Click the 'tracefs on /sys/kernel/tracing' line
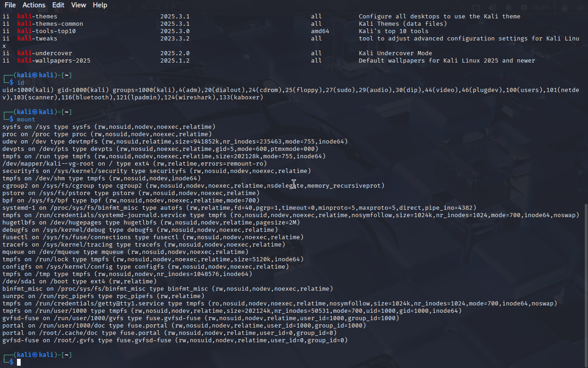Screen dimensions: 588x368 (144, 245)
